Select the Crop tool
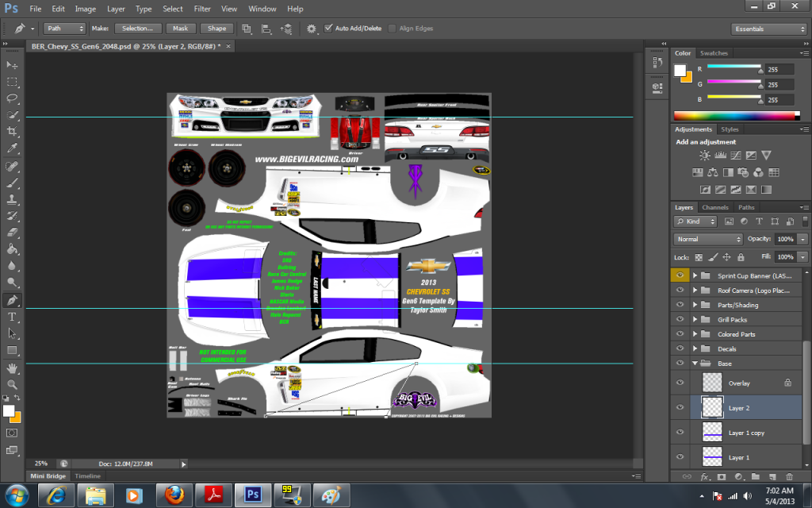Image resolution: width=812 pixels, height=508 pixels. point(12,131)
